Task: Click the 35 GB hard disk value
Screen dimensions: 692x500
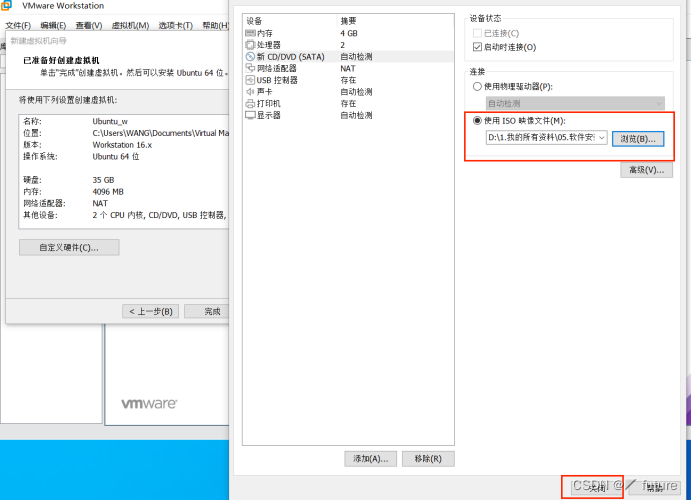Action: 103,180
